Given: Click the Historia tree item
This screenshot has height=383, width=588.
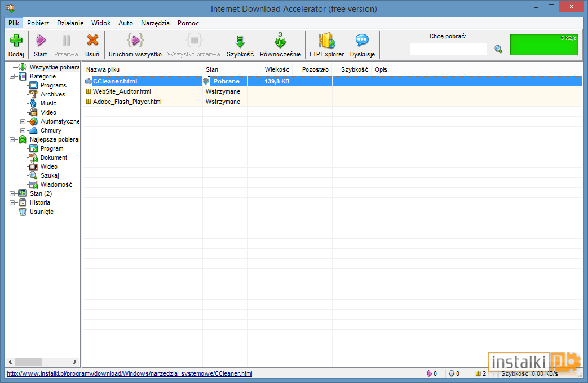Looking at the screenshot, I should coord(40,202).
